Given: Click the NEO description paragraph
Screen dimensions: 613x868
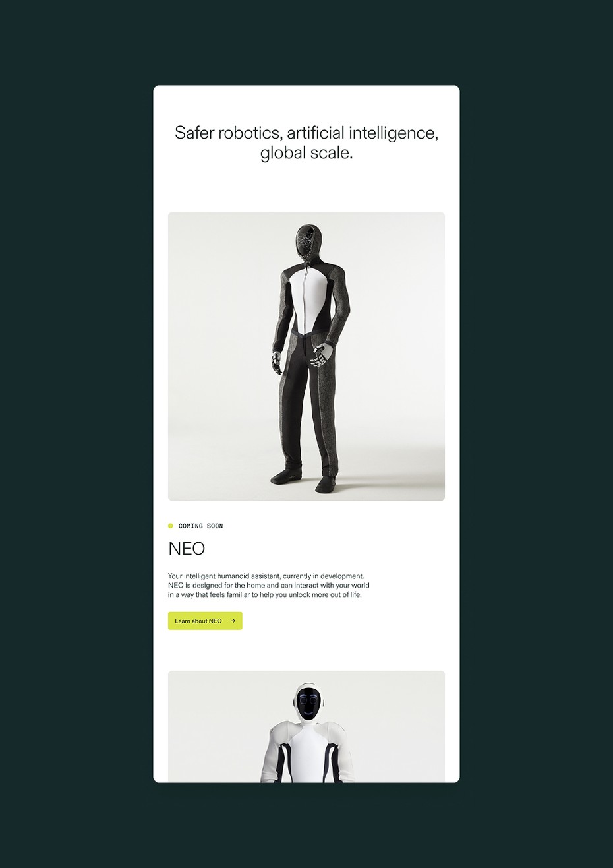Looking at the screenshot, I should click(x=269, y=585).
